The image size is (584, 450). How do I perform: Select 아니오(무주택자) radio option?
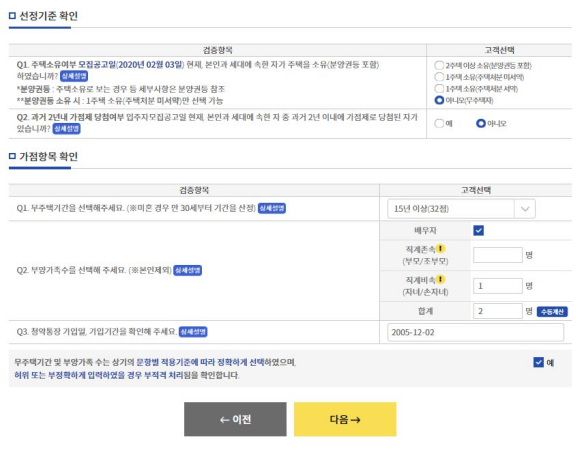pos(439,100)
